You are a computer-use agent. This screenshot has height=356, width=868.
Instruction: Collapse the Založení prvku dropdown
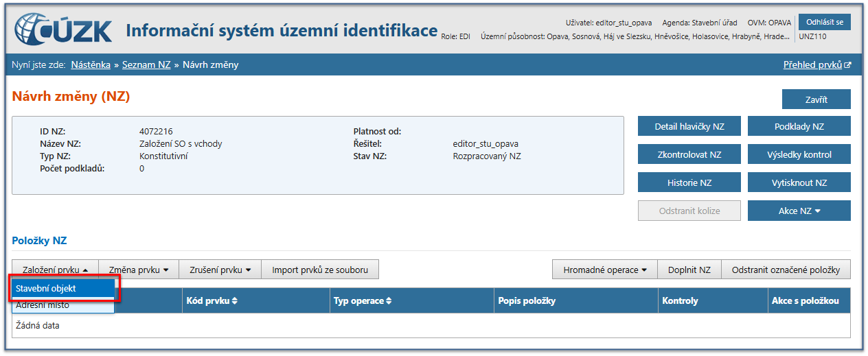55,270
